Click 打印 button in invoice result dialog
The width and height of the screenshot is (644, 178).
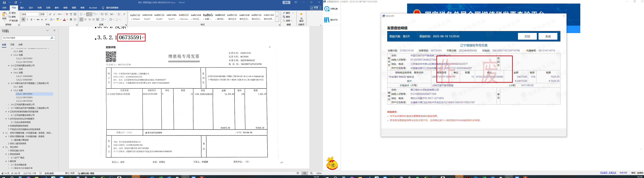[527, 36]
